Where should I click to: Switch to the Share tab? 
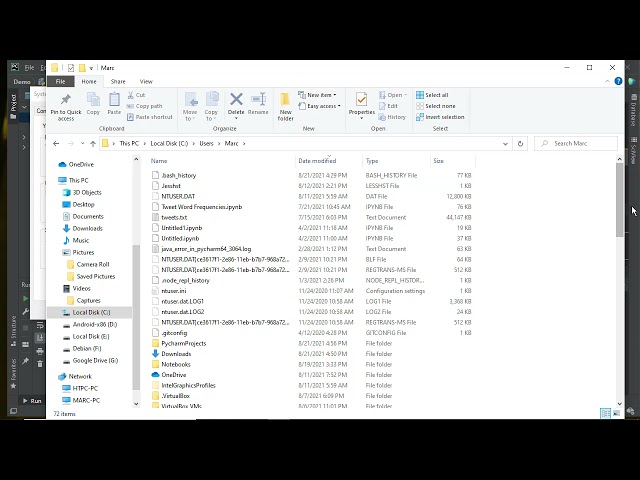pyautogui.click(x=118, y=82)
